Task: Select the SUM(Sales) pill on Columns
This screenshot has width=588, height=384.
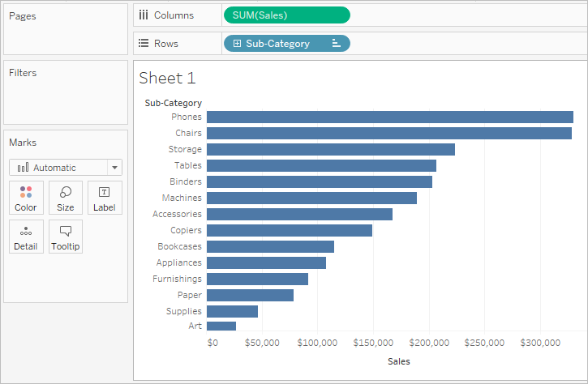Action: [x=287, y=15]
